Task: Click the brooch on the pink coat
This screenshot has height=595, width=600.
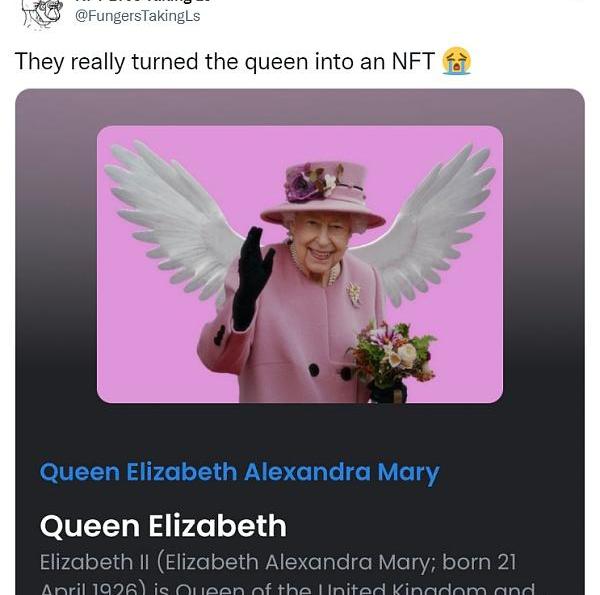Action: [353, 293]
